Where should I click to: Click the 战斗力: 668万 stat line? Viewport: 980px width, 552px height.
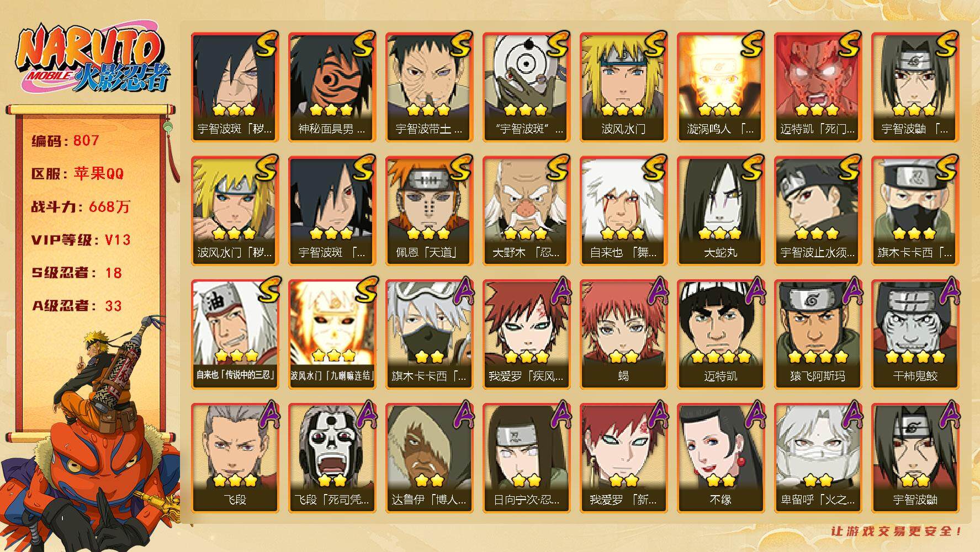coord(81,206)
